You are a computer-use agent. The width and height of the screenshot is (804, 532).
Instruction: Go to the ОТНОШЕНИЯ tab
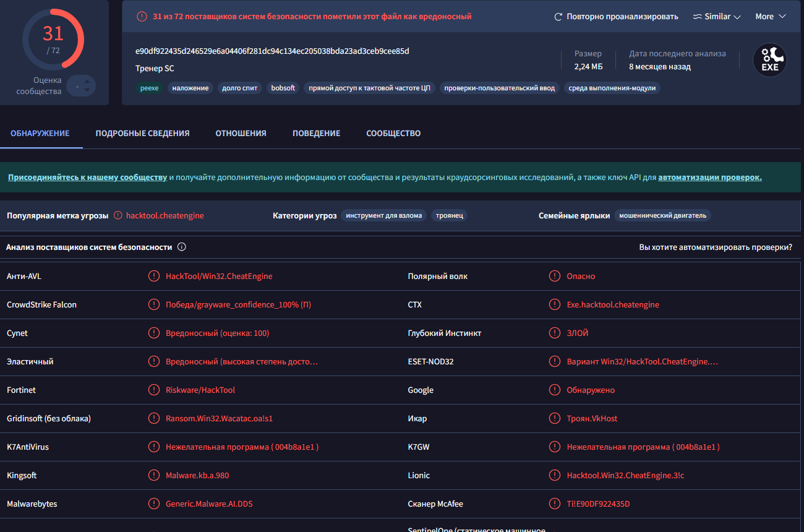point(241,133)
